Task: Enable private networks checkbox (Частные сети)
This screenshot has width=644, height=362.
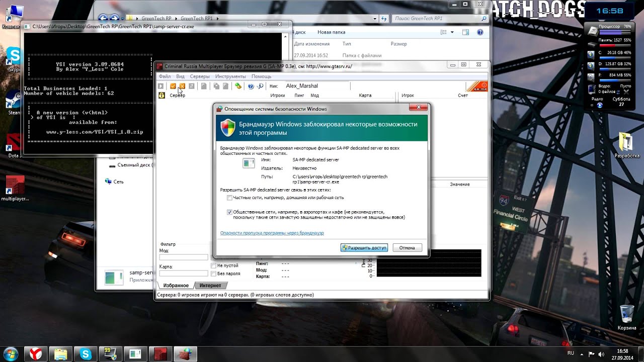Action: coord(229,198)
